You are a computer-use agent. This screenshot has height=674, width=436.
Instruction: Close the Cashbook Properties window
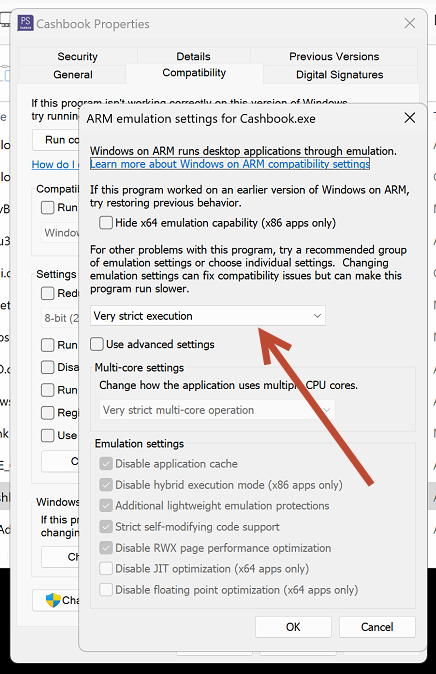pos(410,23)
